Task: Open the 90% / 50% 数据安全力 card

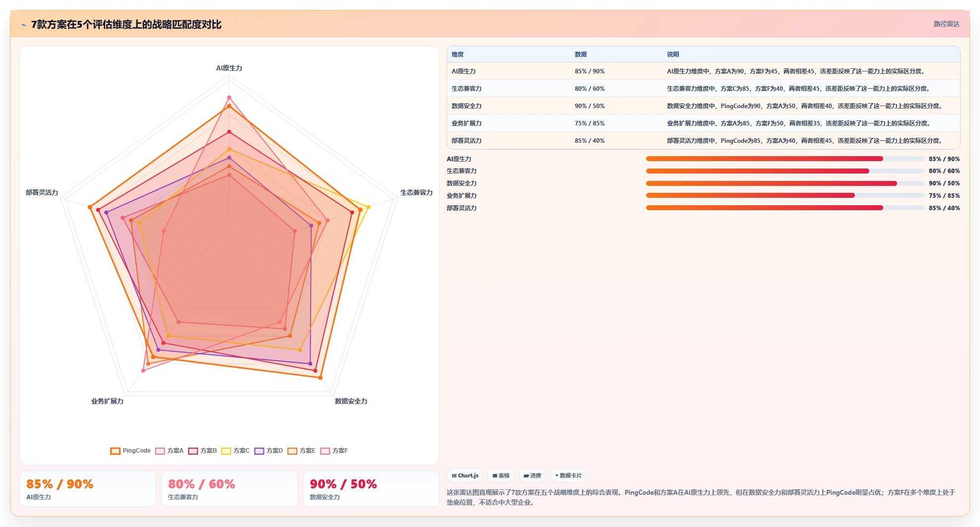Action: pos(371,489)
